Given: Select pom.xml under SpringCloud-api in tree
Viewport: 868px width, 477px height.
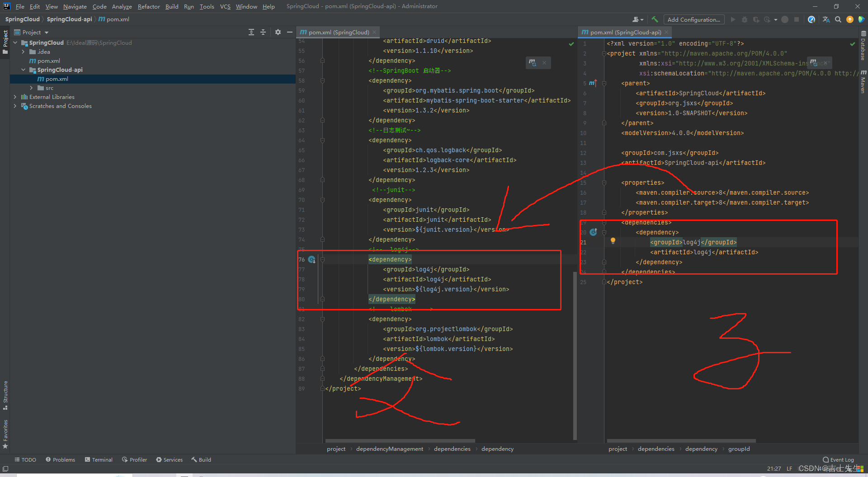Looking at the screenshot, I should coord(57,79).
